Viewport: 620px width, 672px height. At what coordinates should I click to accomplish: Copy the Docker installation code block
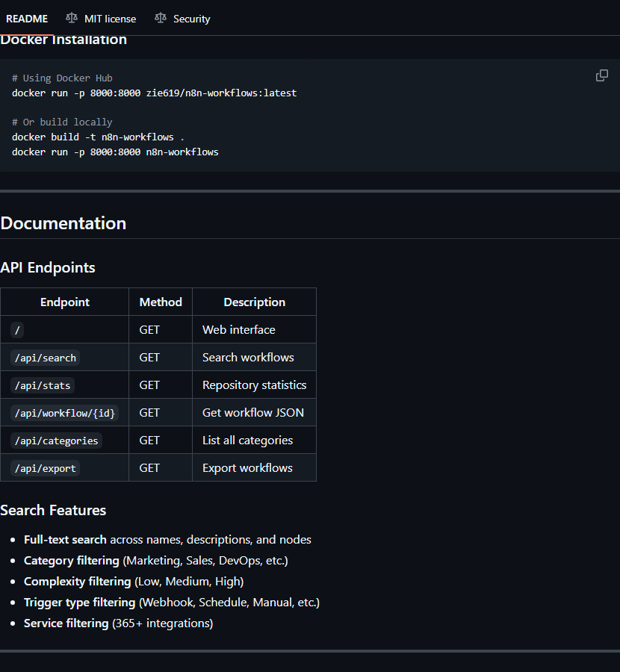point(601,75)
